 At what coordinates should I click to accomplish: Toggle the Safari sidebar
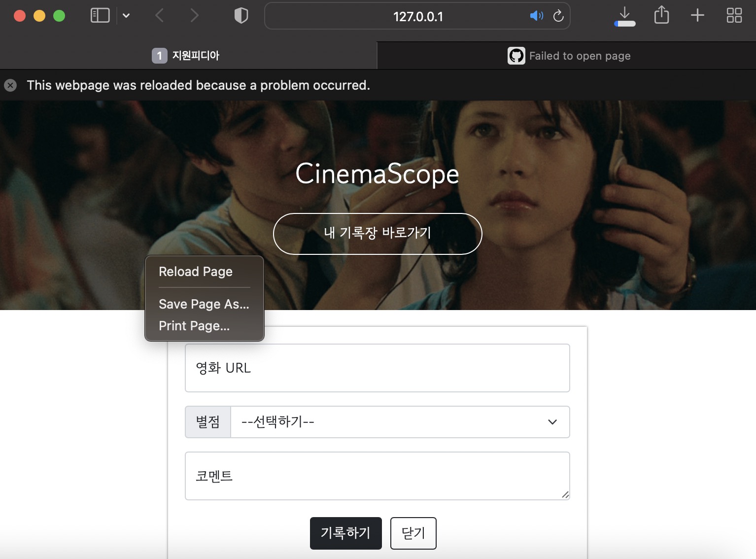(100, 15)
